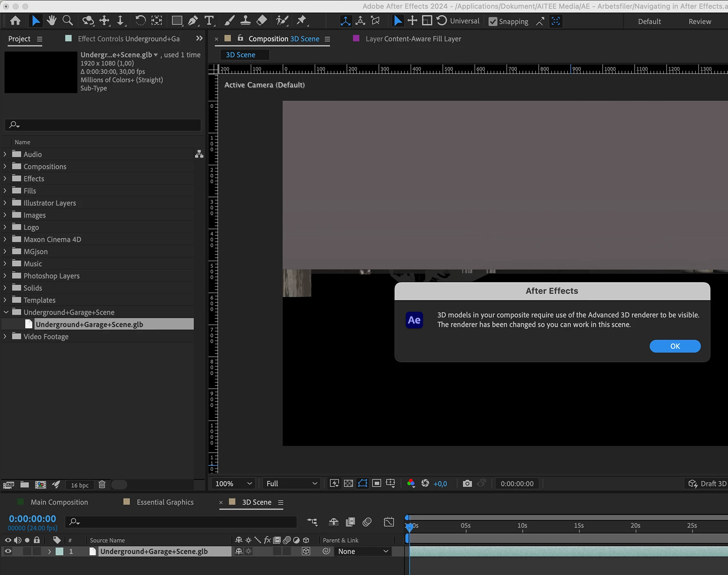Screen dimensions: 728x575
Task: Select the Horizontal Type tool
Action: (209, 20)
